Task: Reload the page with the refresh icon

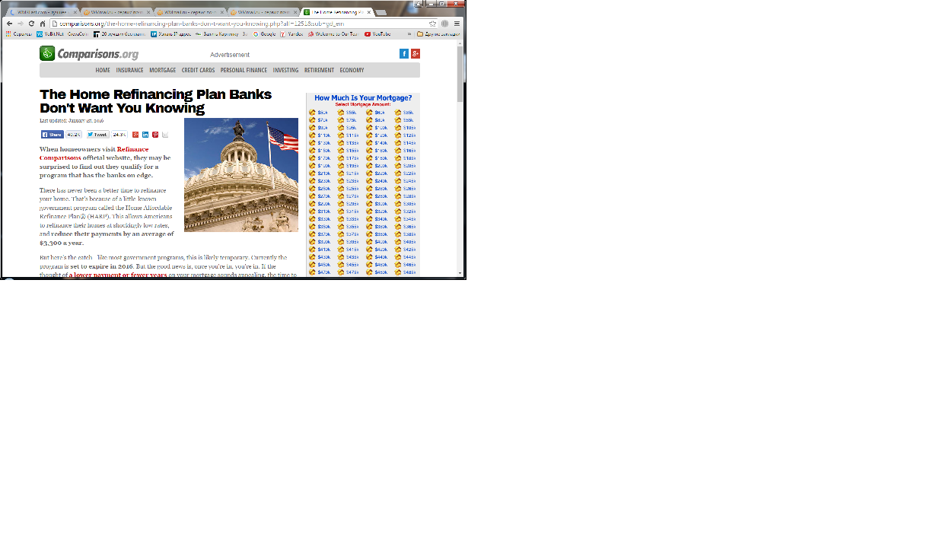Action: [31, 24]
